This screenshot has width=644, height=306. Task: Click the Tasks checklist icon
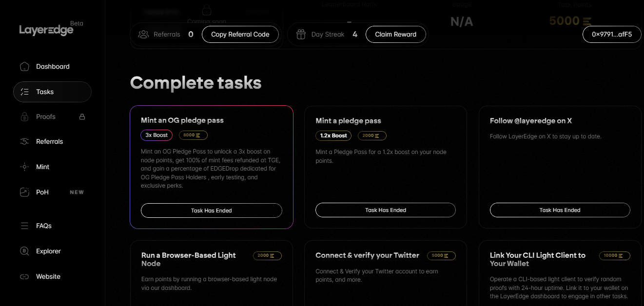[x=24, y=92]
